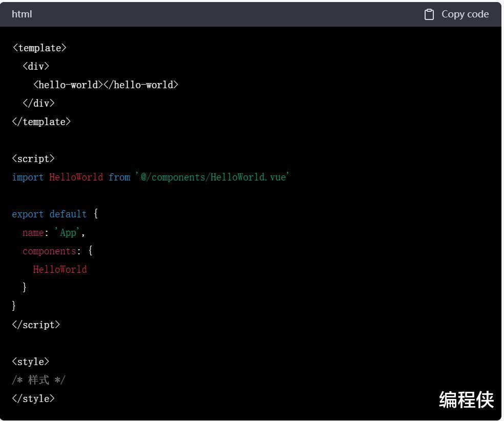Click the clipboard copy icon
Screen dimensions: 504x421
click(429, 14)
